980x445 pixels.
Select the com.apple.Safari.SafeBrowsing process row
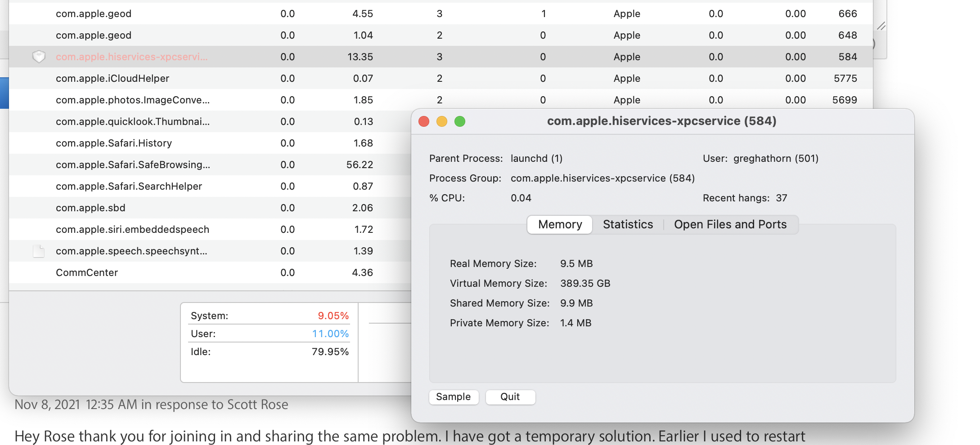[x=133, y=165]
